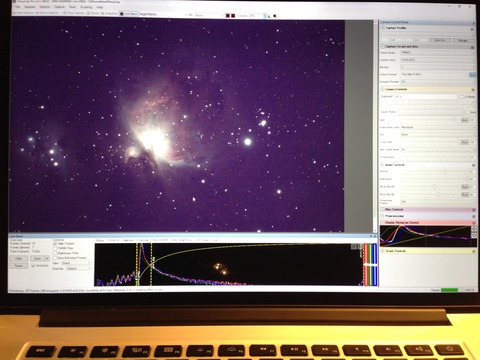This screenshot has width=480, height=360.
Task: Collapse the Camera Controls section arrow
Action: [383, 89]
